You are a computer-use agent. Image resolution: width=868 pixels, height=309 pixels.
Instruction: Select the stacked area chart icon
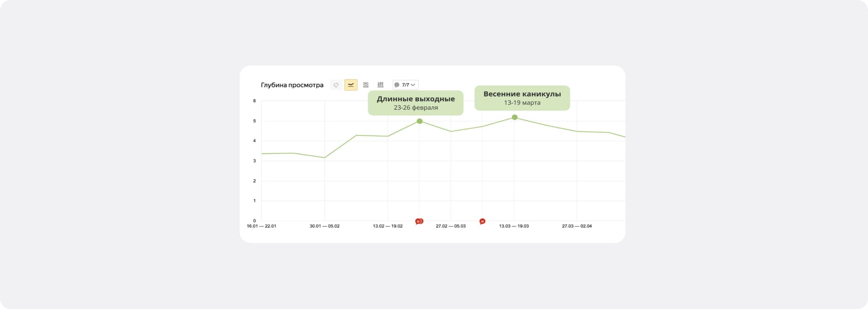coord(366,85)
